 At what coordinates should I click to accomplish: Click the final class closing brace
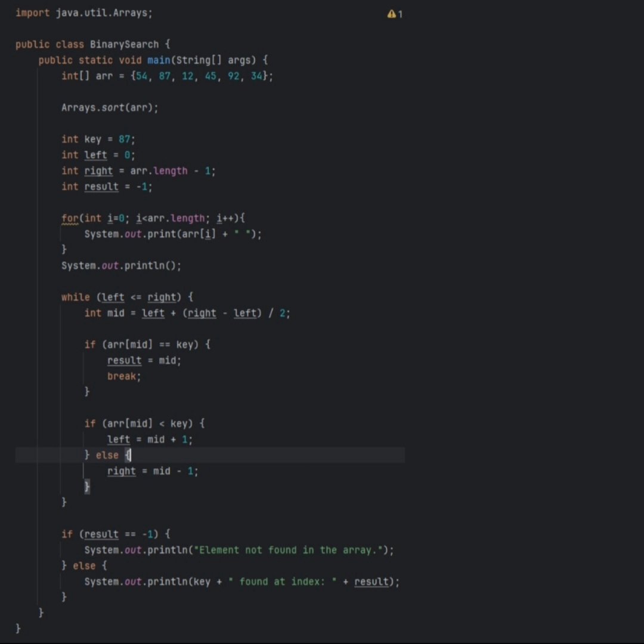click(x=18, y=629)
